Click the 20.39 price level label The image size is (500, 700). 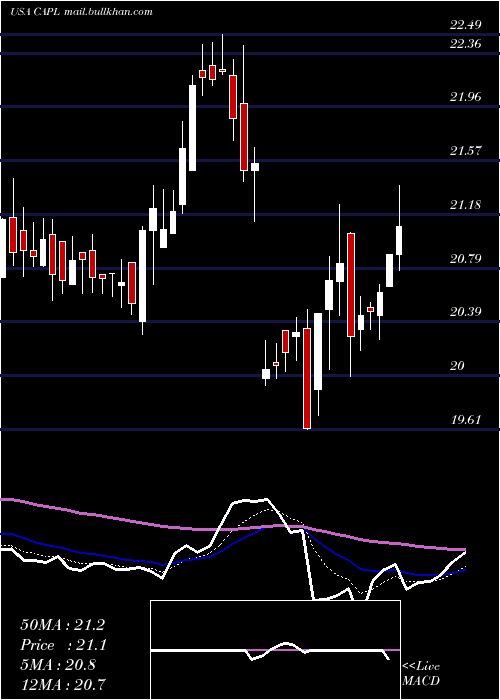[466, 312]
